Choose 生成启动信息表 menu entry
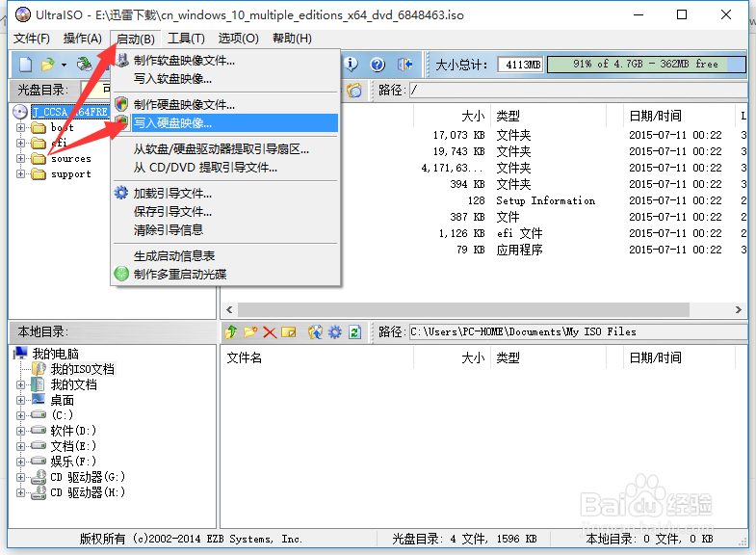This screenshot has width=756, height=555. pyautogui.click(x=225, y=256)
